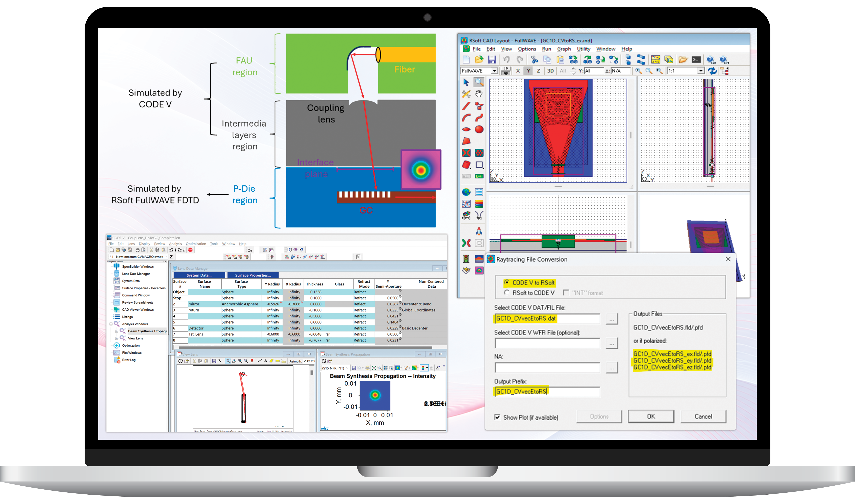Click the System Data... button
Screen dimensions: 855x504
pyautogui.click(x=199, y=275)
